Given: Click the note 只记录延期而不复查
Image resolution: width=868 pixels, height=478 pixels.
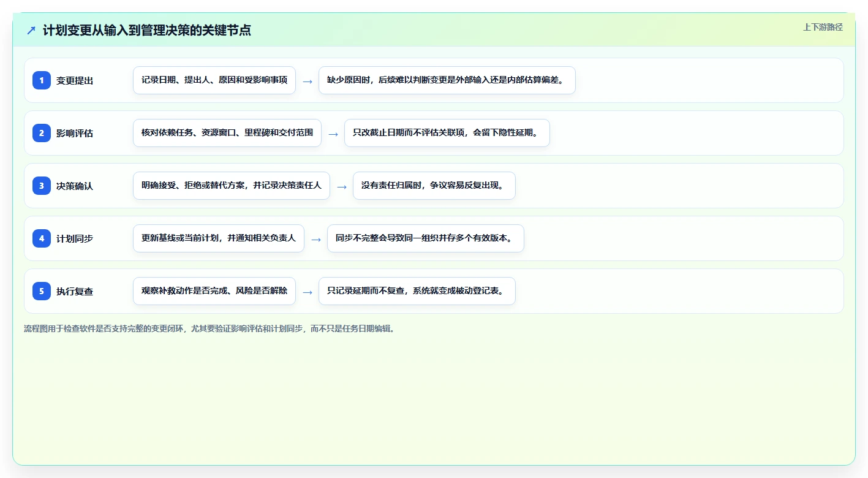Looking at the screenshot, I should tap(417, 291).
